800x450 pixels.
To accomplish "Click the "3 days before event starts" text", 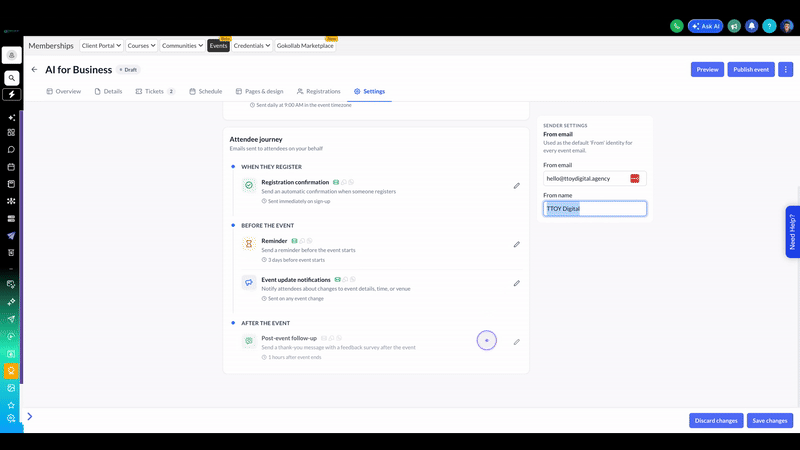I will pos(296,260).
